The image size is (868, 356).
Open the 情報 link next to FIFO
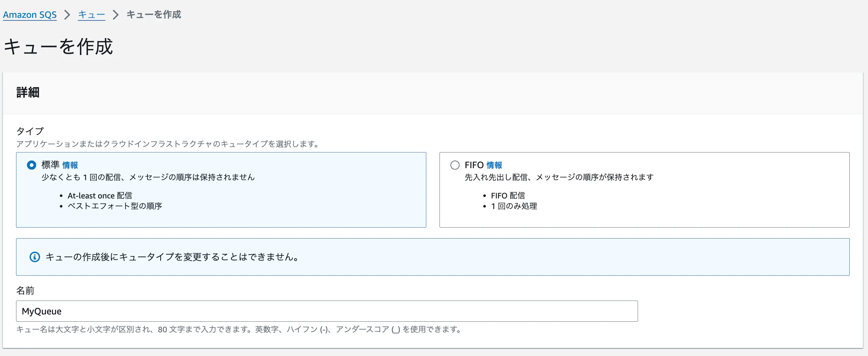pos(494,165)
